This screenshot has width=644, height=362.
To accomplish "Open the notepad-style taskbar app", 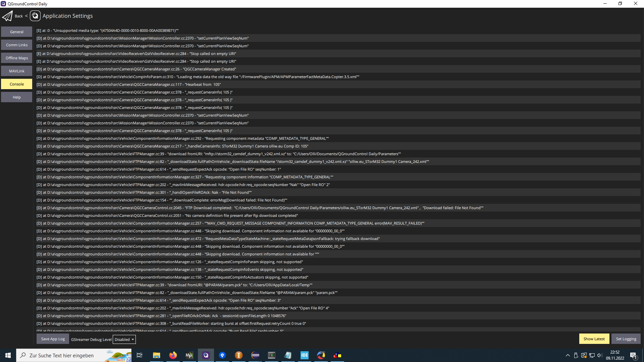I will point(288,355).
